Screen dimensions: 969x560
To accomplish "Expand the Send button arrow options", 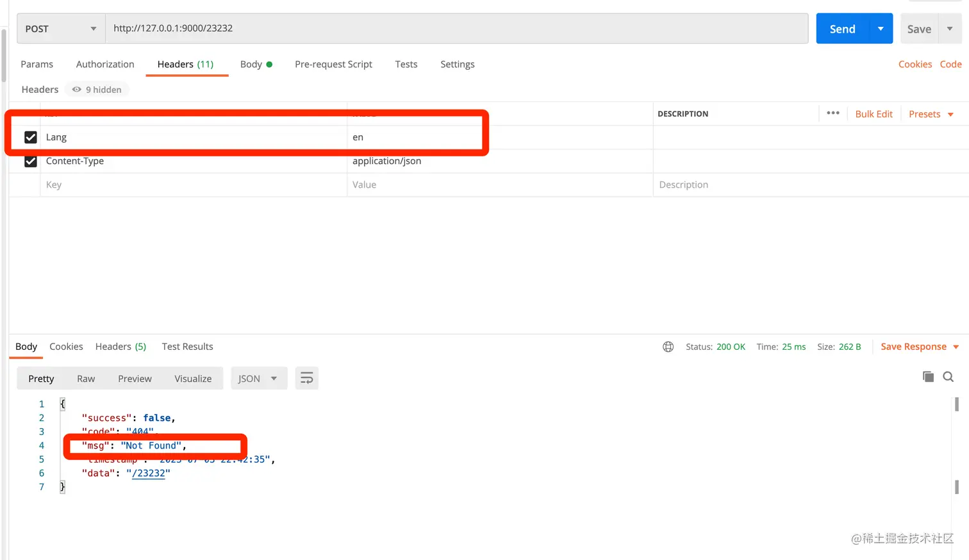I will click(x=881, y=29).
